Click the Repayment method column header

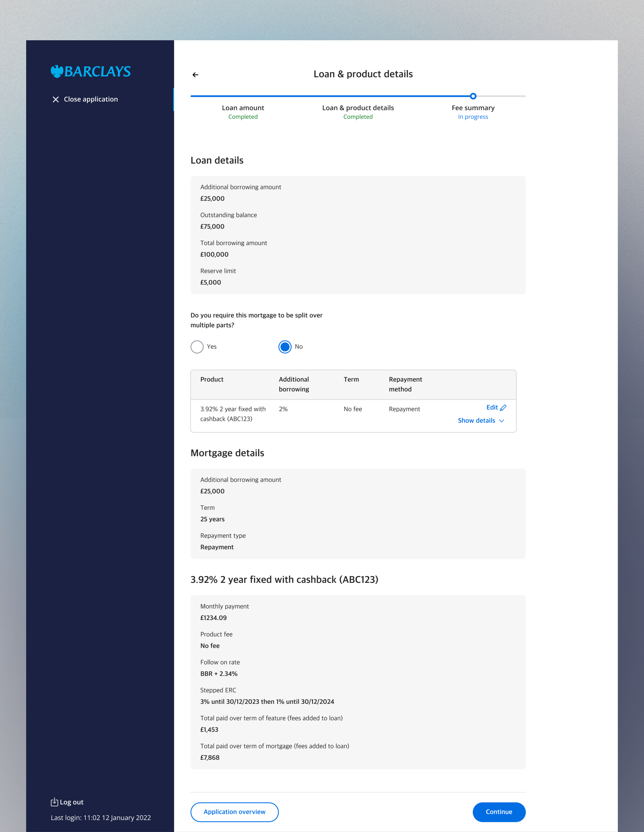pyautogui.click(x=406, y=384)
